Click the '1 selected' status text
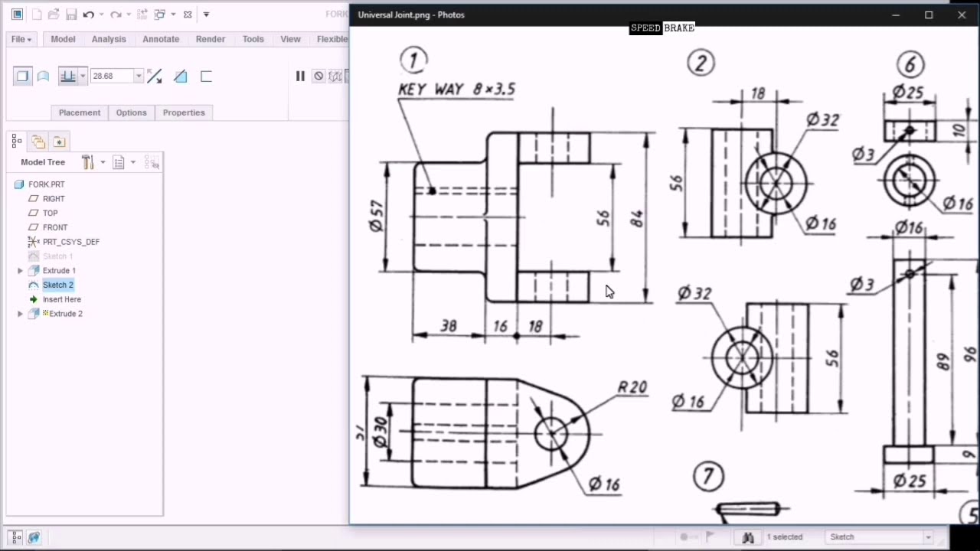The height and width of the screenshot is (551, 980). 785,537
